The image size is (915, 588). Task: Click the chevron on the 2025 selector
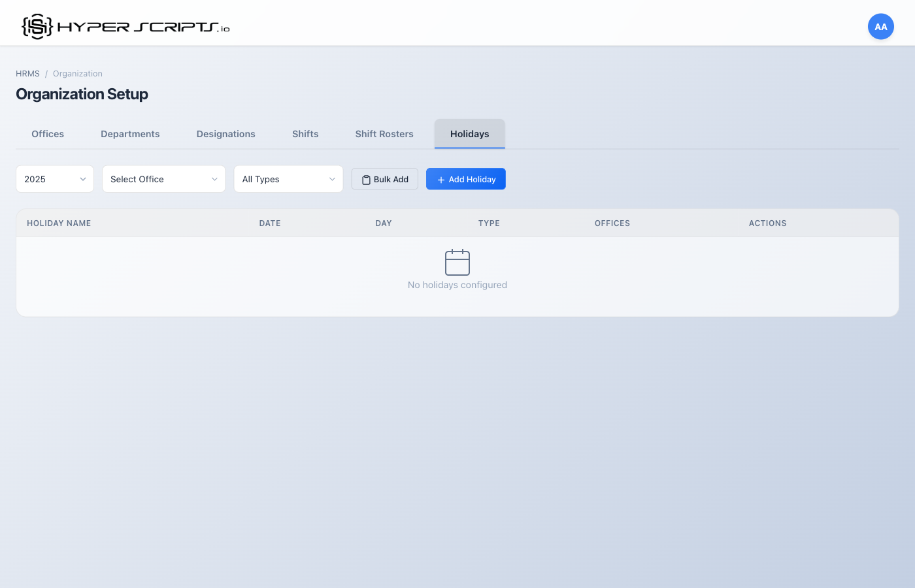click(x=83, y=178)
